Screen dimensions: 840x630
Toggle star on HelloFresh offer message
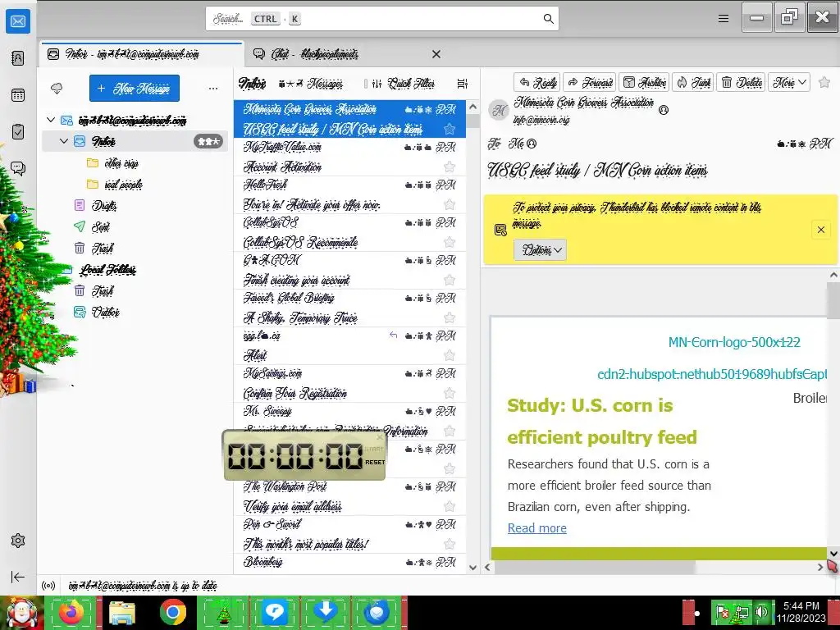[x=450, y=204]
